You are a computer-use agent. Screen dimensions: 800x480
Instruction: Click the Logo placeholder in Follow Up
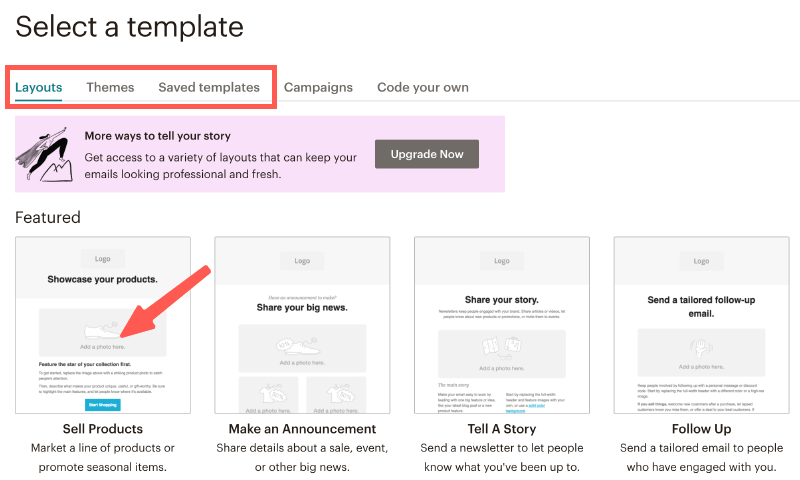point(701,261)
